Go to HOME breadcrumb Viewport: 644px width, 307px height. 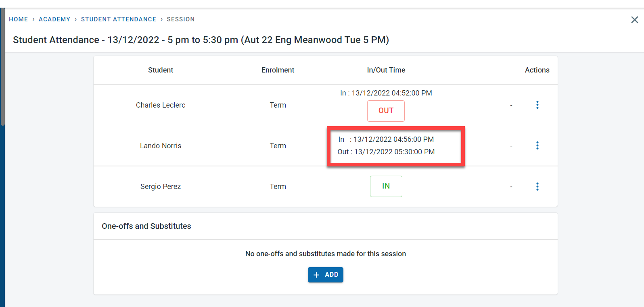click(19, 19)
